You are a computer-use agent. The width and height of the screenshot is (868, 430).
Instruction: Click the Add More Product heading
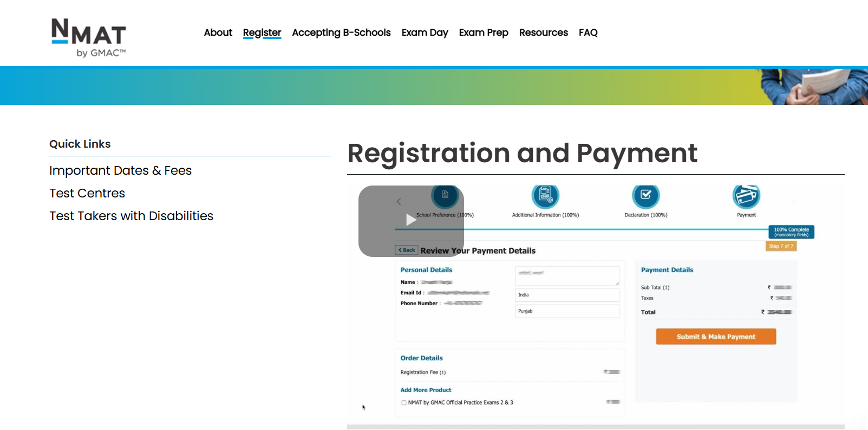426,390
